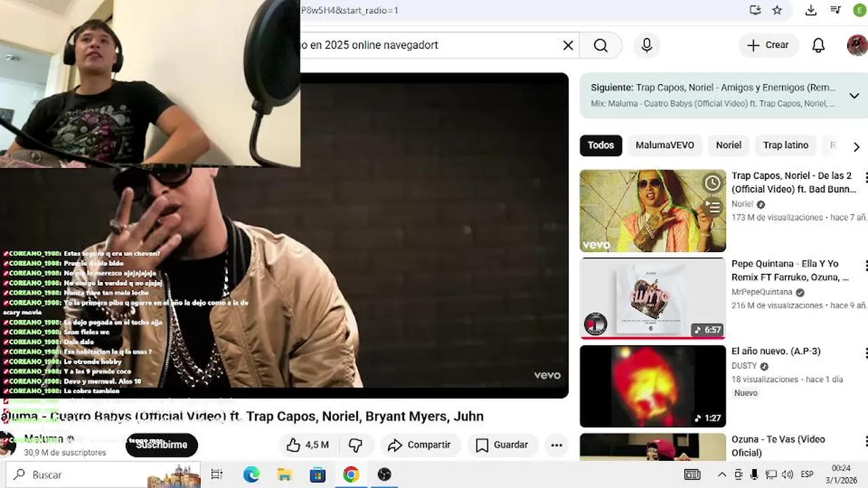
Task: Click the microphone tray icon
Action: pos(754,474)
